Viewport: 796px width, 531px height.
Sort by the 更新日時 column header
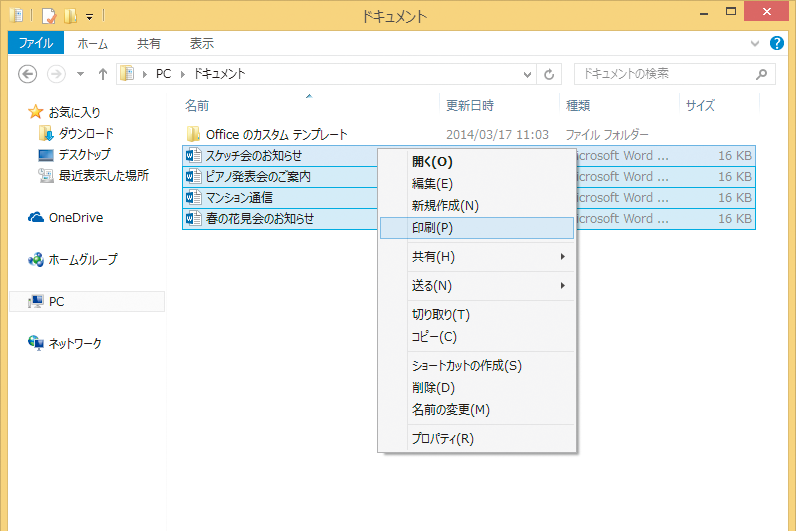[470, 106]
